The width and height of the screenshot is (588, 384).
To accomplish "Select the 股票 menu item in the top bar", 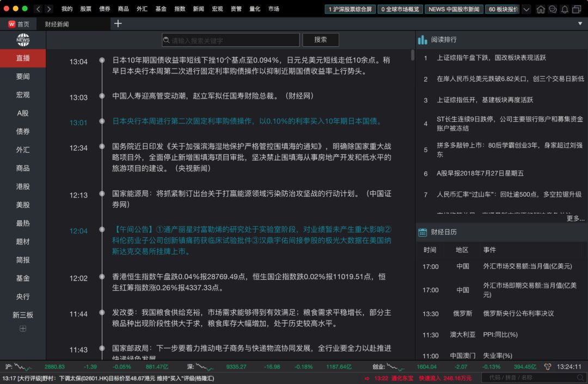I will [85, 9].
